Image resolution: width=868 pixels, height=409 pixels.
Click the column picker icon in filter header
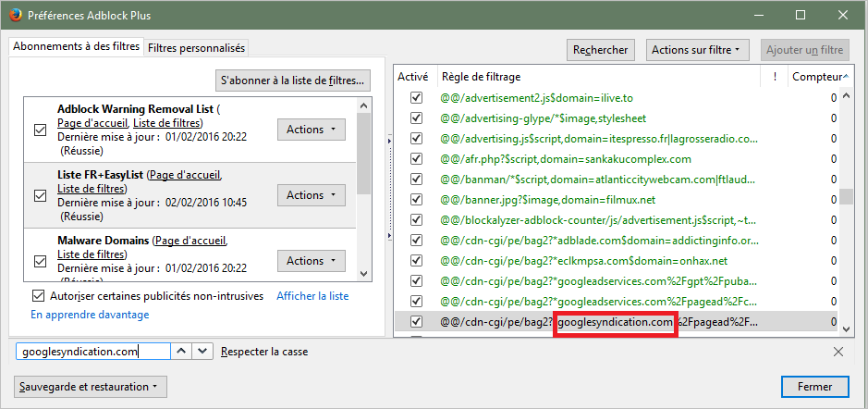click(x=843, y=77)
